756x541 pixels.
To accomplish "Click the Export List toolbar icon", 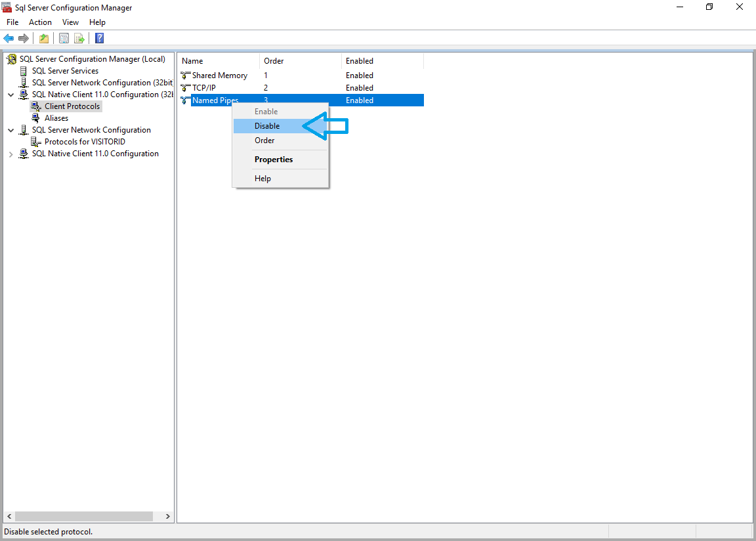I will click(79, 38).
